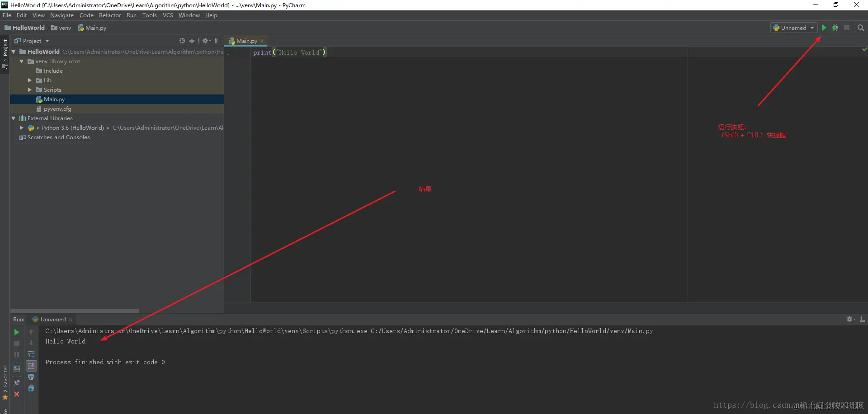Image resolution: width=868 pixels, height=414 pixels.
Task: Open Search Everywhere magnifier icon
Action: tap(861, 28)
